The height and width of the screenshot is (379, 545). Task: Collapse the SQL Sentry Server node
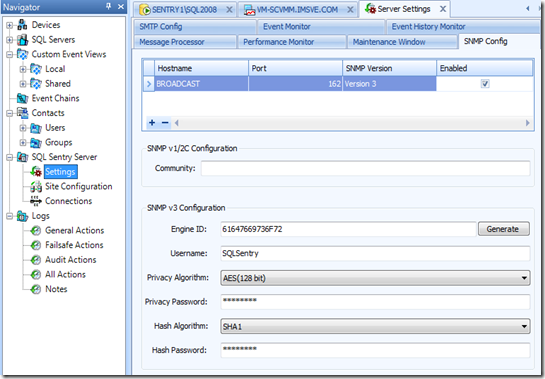[x=10, y=158]
